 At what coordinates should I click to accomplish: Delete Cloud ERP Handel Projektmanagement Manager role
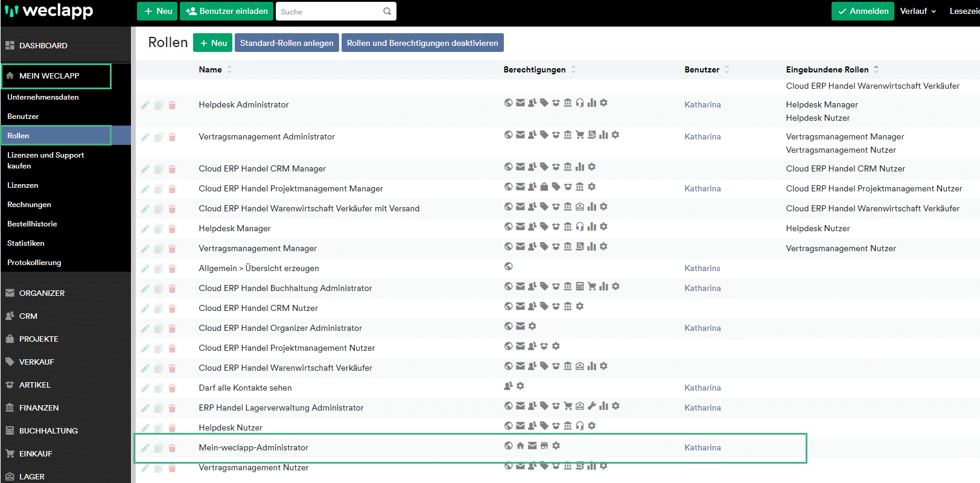click(x=172, y=189)
